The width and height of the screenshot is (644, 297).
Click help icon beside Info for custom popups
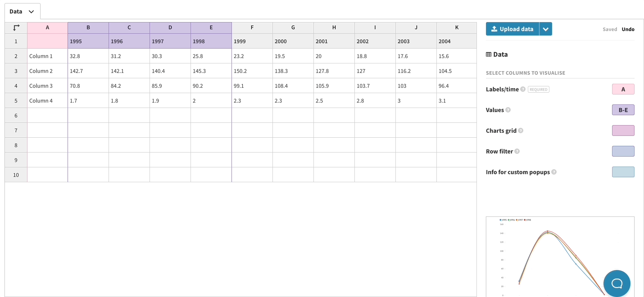coord(554,172)
